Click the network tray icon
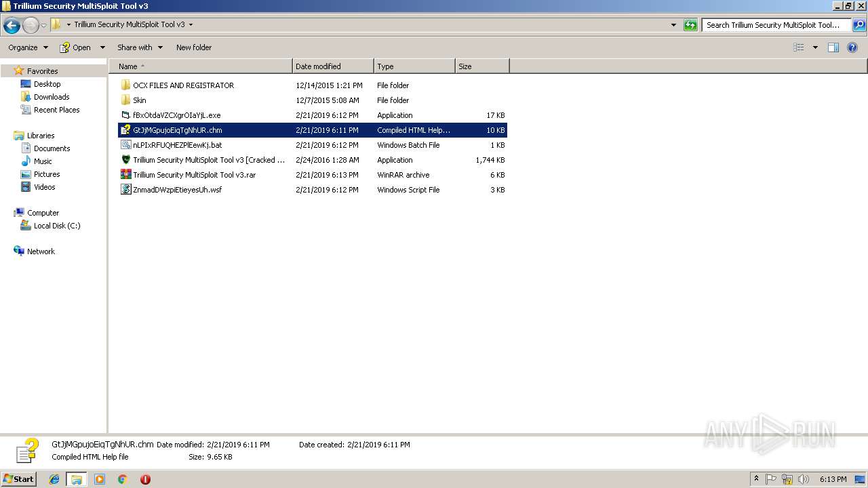Viewport: 868px width, 488px height. coord(787,479)
